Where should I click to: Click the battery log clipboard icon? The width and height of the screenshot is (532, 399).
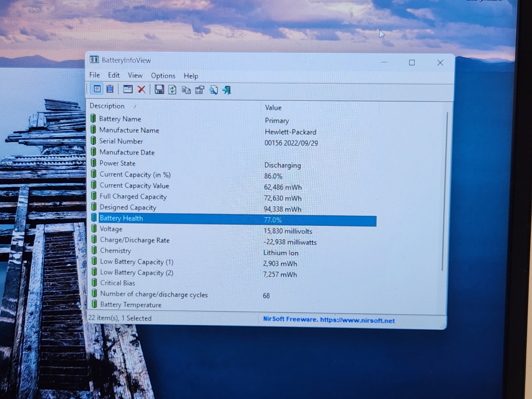tap(110, 89)
